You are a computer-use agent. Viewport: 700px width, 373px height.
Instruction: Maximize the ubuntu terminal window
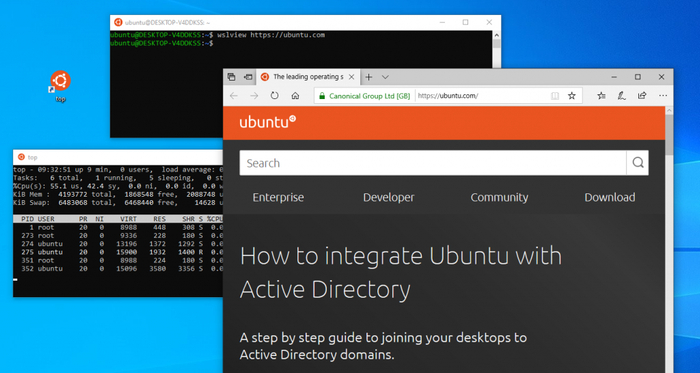point(466,22)
